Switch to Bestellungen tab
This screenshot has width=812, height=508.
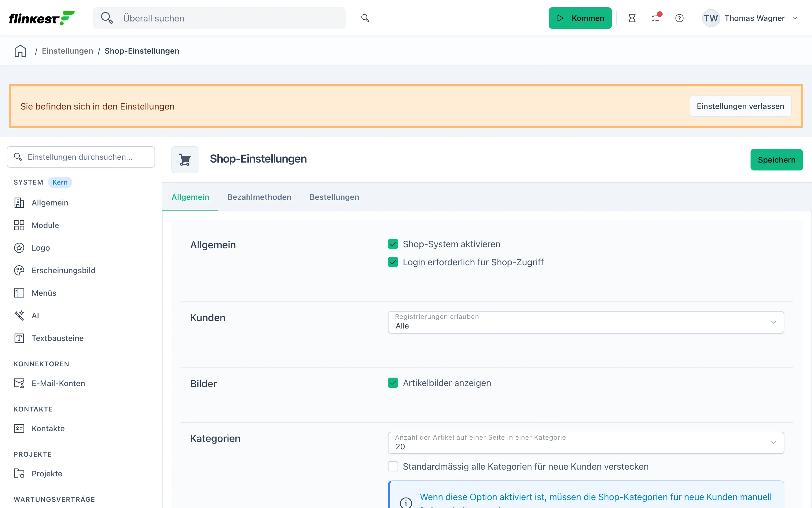[334, 197]
